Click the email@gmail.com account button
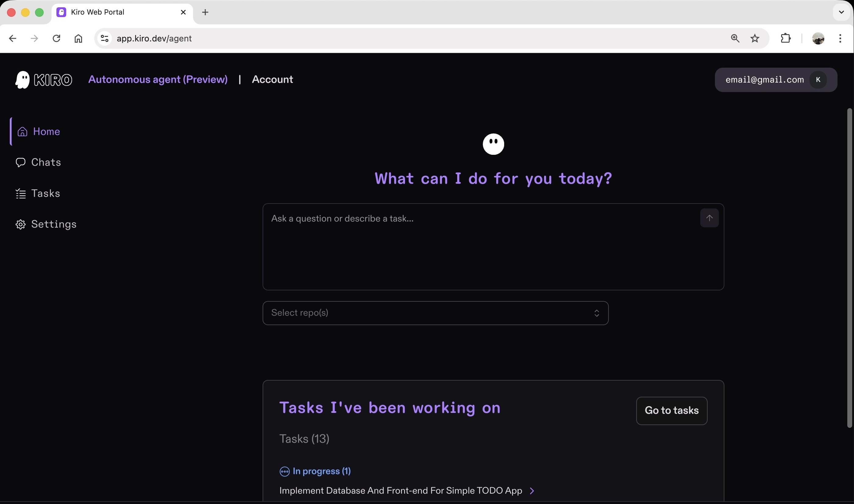Image resolution: width=854 pixels, height=504 pixels. pos(776,80)
